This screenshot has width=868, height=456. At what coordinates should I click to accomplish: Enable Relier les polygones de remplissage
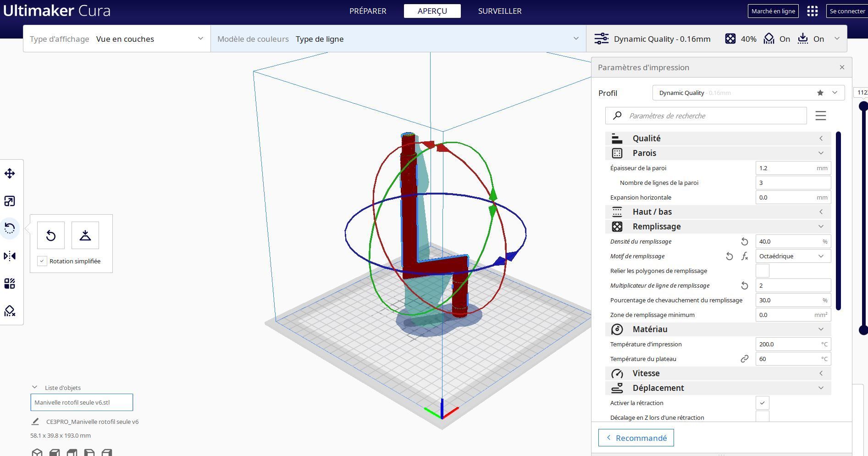click(x=763, y=271)
